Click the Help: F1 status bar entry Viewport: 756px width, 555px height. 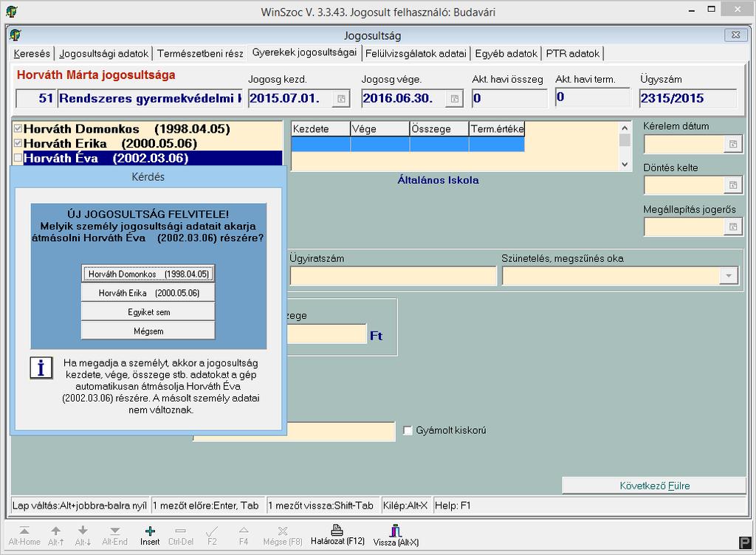[x=453, y=506]
